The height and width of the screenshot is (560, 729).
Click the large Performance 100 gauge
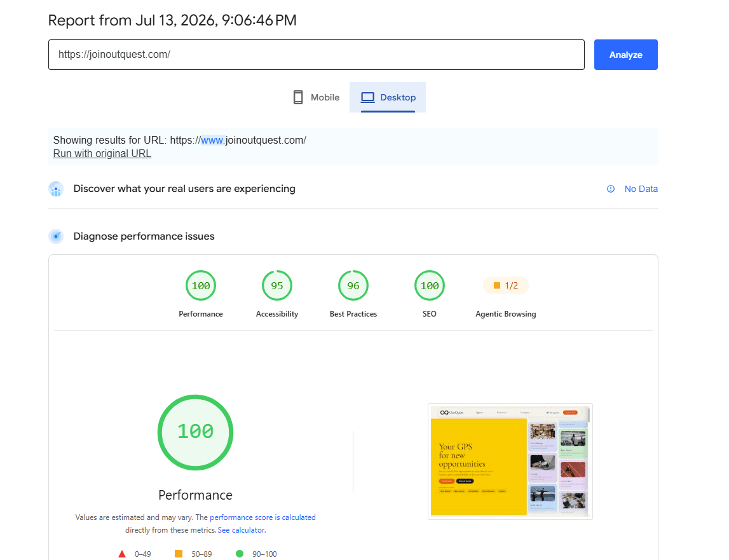pos(195,432)
